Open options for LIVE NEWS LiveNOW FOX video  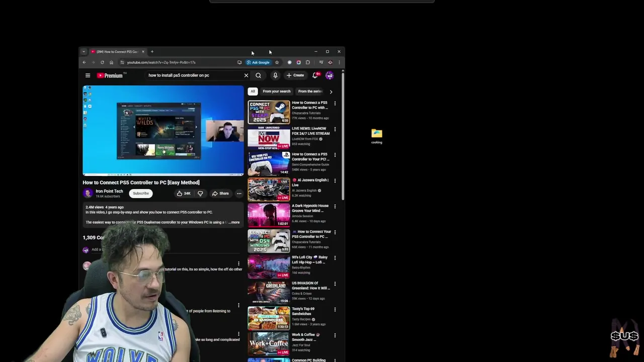335,129
